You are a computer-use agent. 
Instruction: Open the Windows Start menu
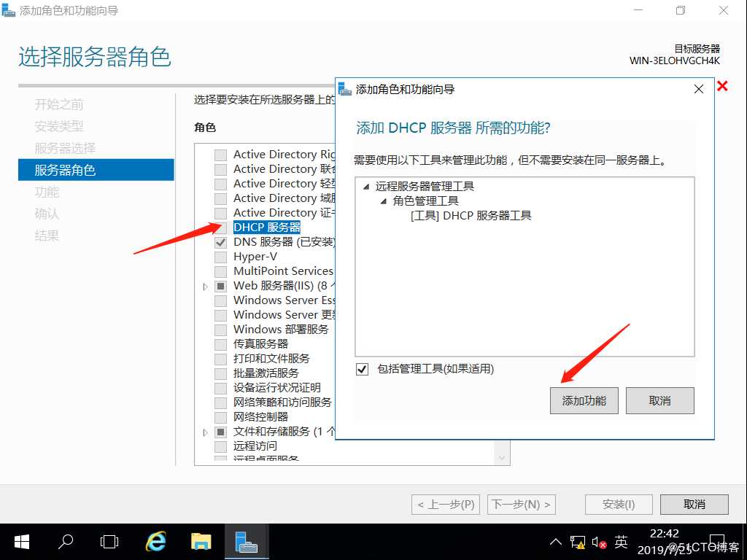click(x=22, y=542)
